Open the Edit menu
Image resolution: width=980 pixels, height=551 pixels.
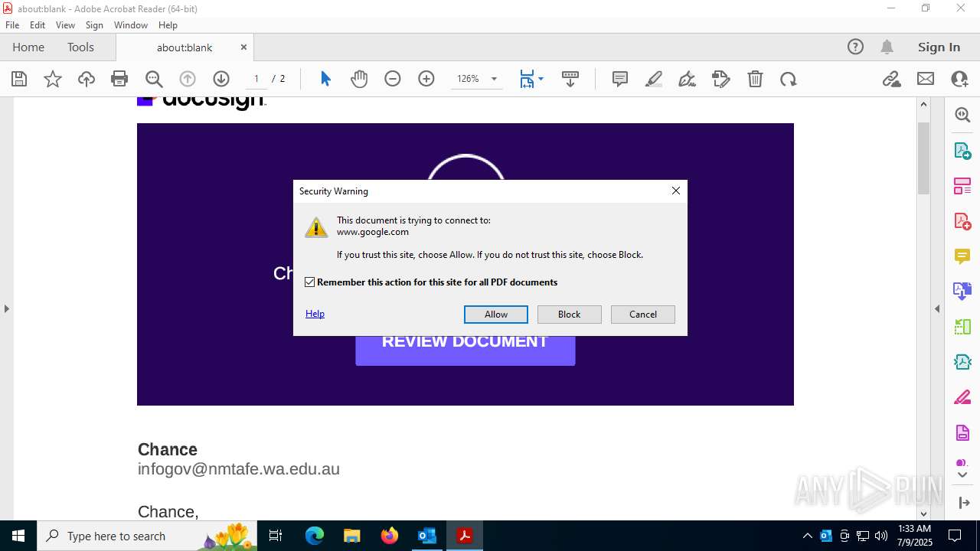pos(38,25)
